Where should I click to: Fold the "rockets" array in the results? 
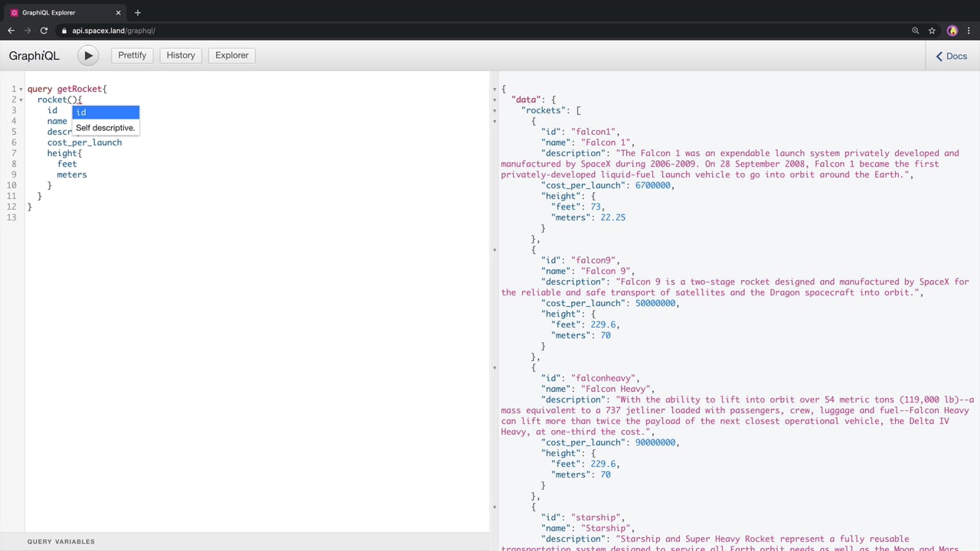(x=495, y=111)
